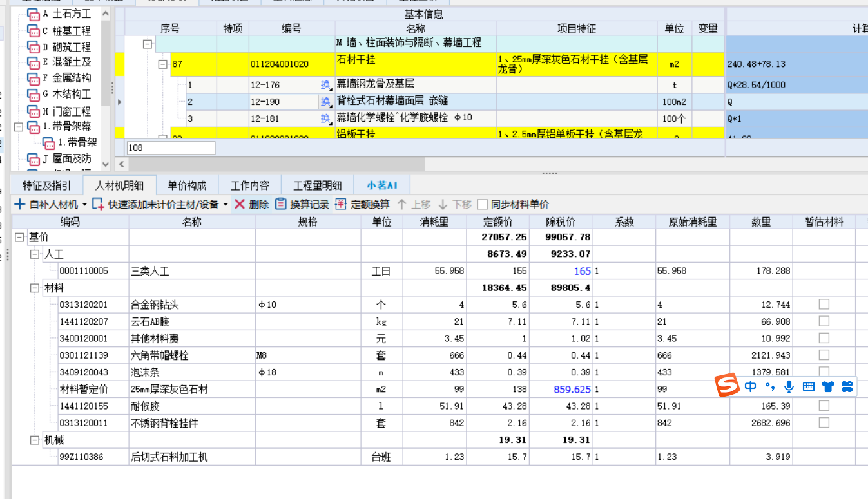Collapse the 人工 group

pyautogui.click(x=35, y=254)
